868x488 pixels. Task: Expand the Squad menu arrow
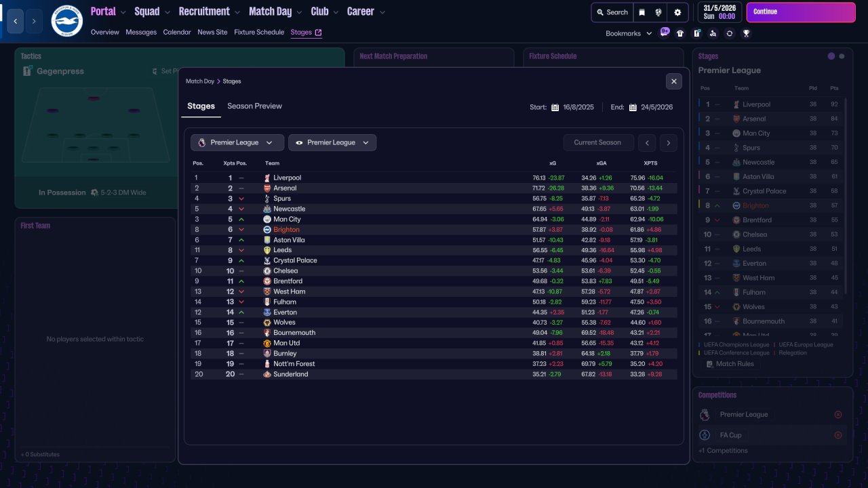pyautogui.click(x=167, y=12)
